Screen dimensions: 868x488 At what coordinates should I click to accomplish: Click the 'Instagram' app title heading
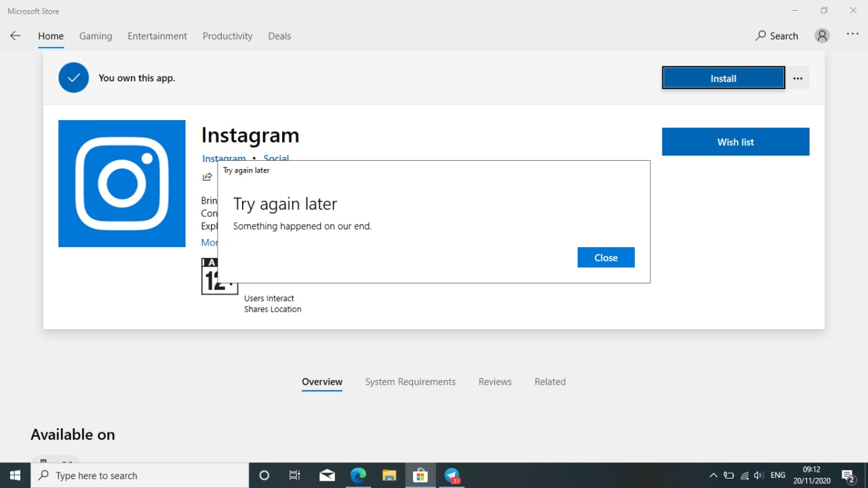click(250, 135)
